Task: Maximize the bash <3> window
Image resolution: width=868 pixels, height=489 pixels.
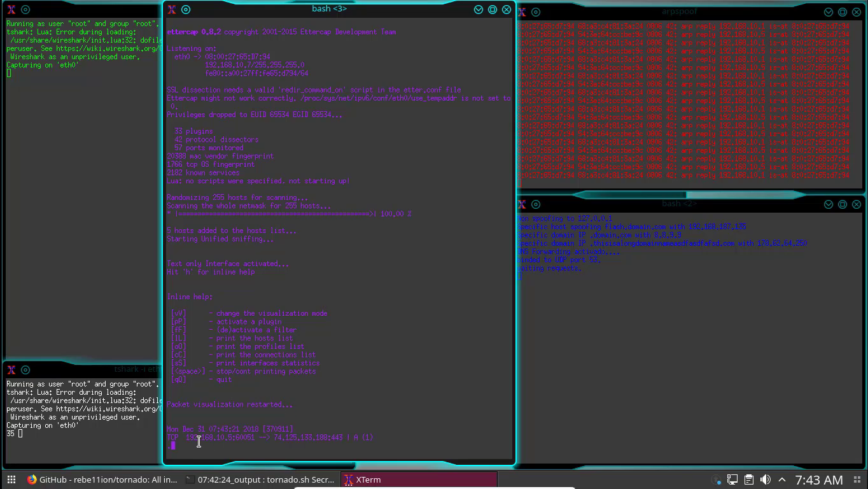Action: [493, 10]
